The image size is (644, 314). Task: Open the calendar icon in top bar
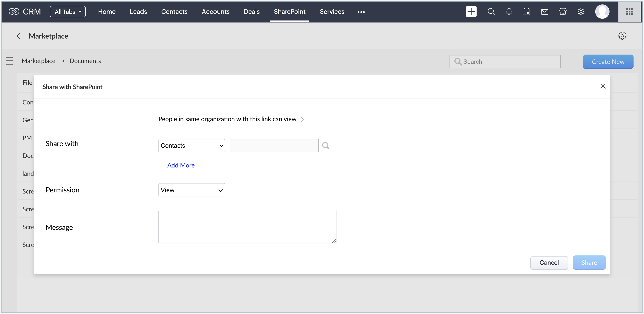(x=526, y=12)
